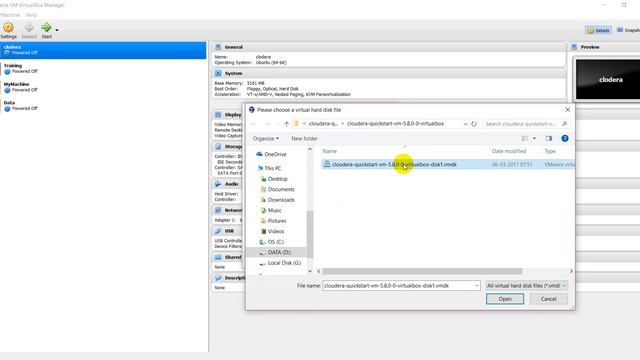This screenshot has width=640, height=360.
Task: Toggle the preview pane icon
Action: coord(549,139)
